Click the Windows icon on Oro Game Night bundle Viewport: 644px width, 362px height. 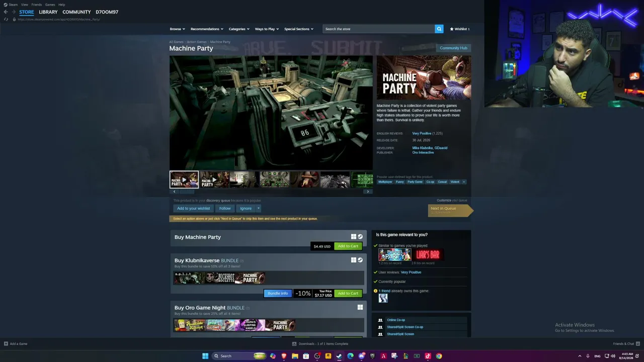point(360,307)
